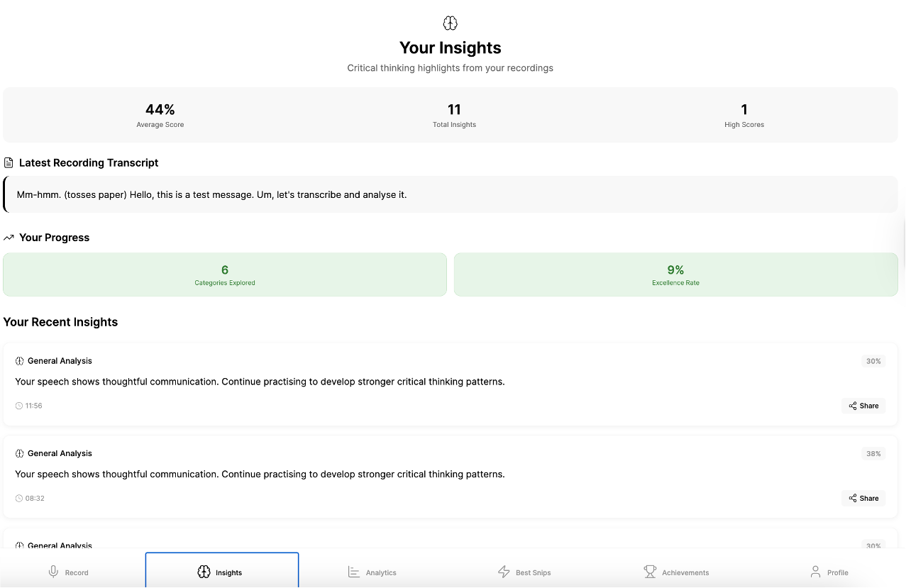Click the transcript document icon
The image size is (906, 588).
pyautogui.click(x=9, y=163)
